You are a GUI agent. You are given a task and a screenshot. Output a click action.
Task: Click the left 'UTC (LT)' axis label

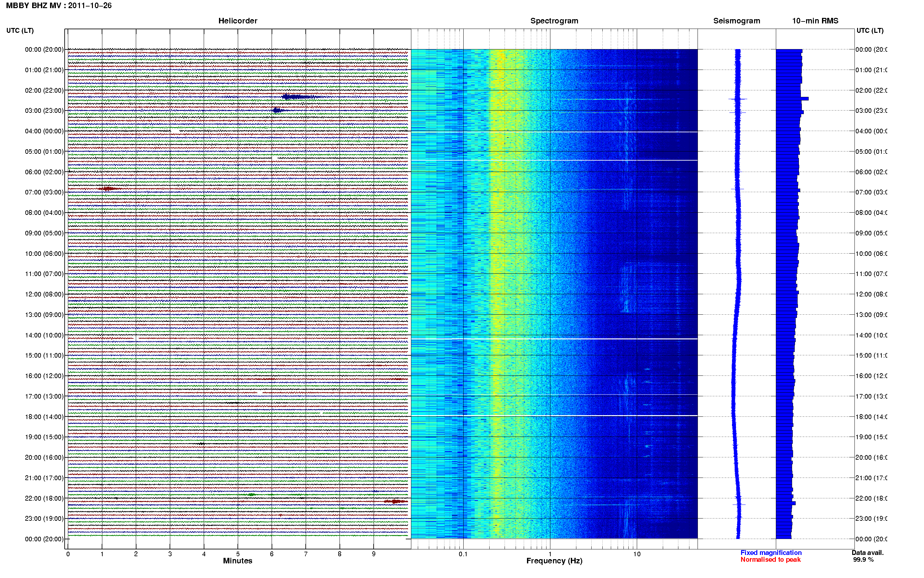tap(20, 31)
